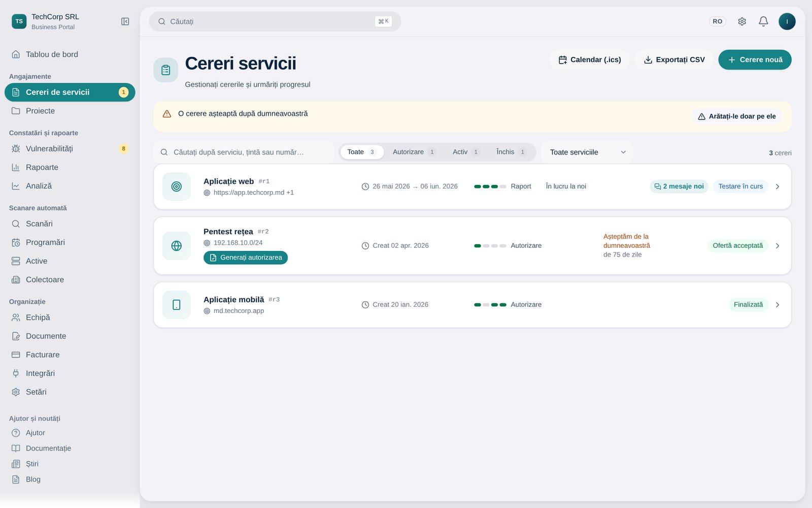Open user avatar menu
Screen dimensions: 812x508
click(x=787, y=21)
